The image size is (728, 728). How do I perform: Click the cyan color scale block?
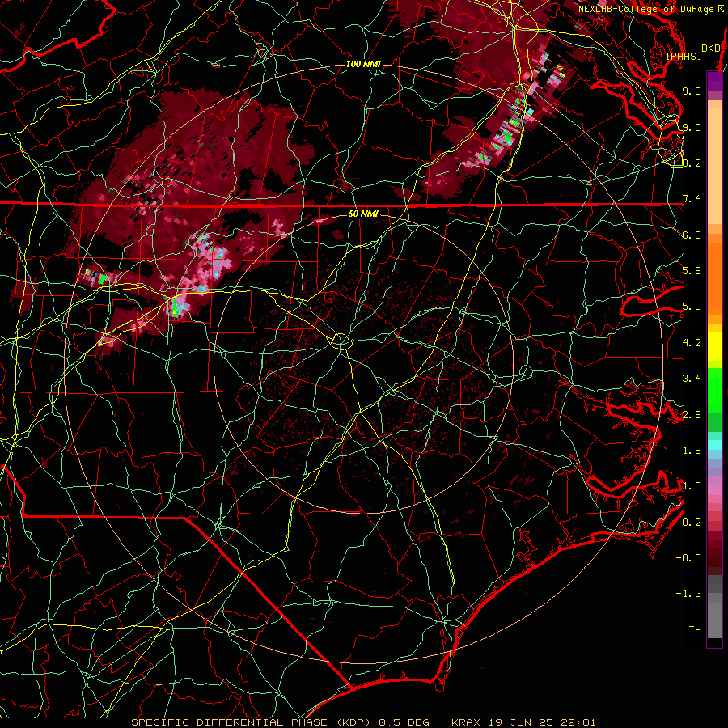click(x=714, y=445)
